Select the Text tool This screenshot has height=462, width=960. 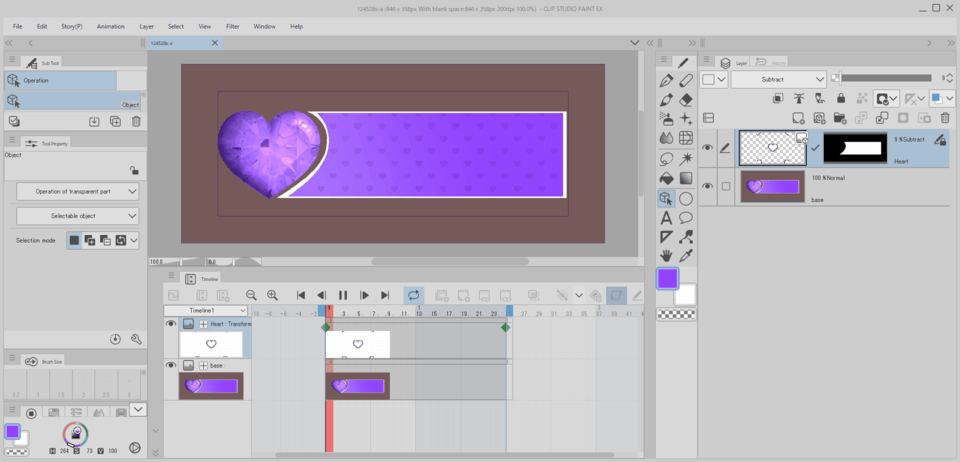point(666,217)
